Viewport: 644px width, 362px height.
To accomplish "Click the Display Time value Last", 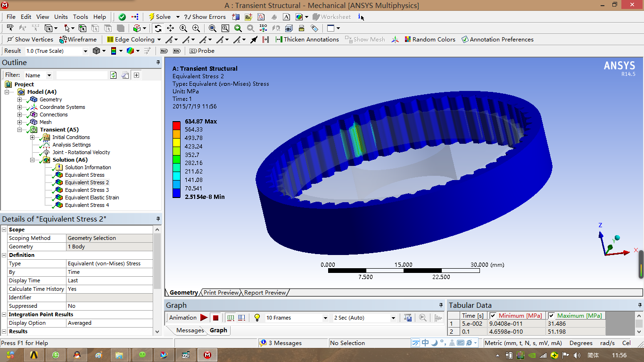I will click(109, 280).
